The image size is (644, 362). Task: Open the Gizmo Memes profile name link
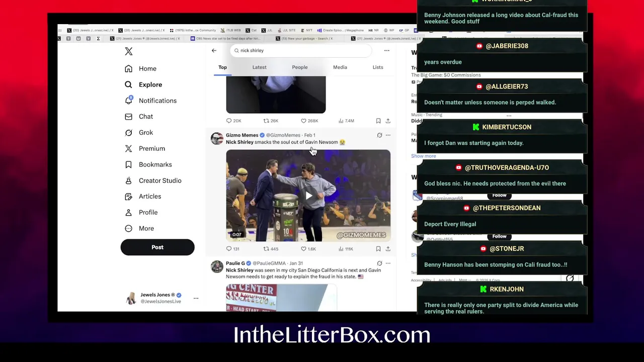click(x=242, y=135)
